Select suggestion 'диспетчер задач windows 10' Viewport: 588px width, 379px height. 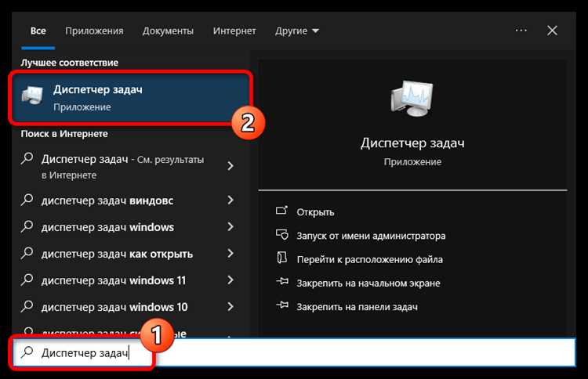click(x=114, y=307)
